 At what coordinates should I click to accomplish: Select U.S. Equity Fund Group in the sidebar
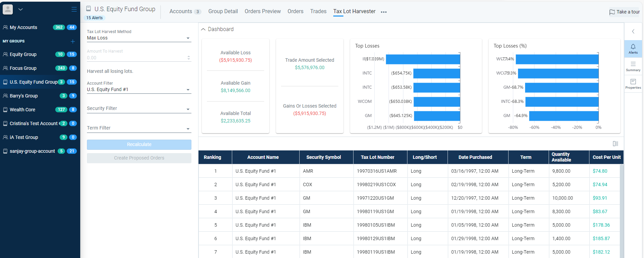40,82
